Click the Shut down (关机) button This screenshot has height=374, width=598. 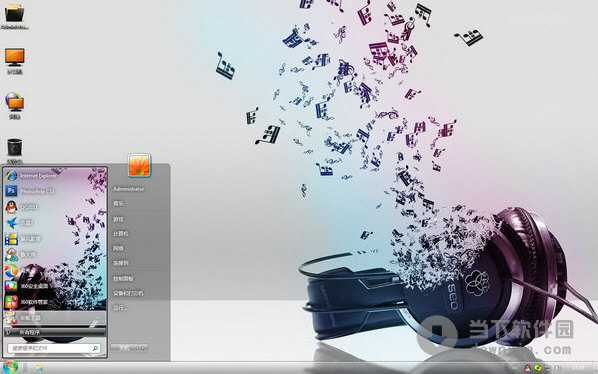[125, 348]
